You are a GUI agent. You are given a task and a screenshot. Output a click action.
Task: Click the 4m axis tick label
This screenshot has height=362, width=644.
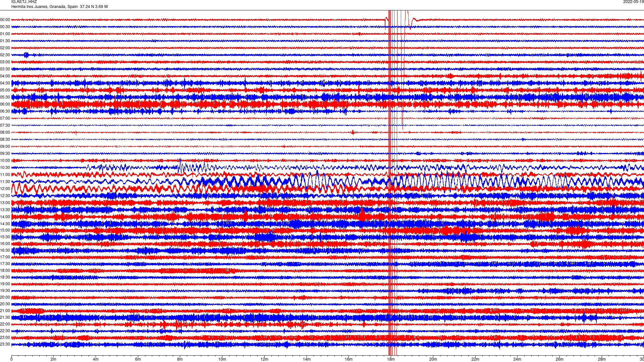96,359
